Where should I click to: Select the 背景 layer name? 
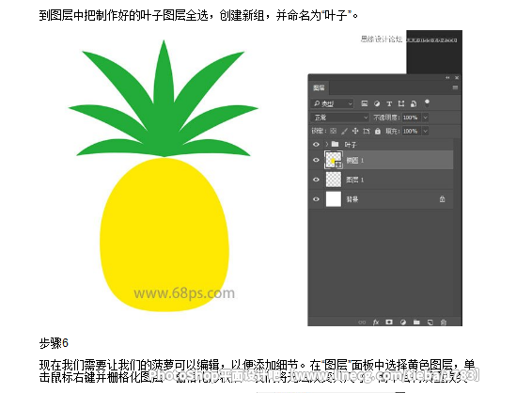[352, 199]
